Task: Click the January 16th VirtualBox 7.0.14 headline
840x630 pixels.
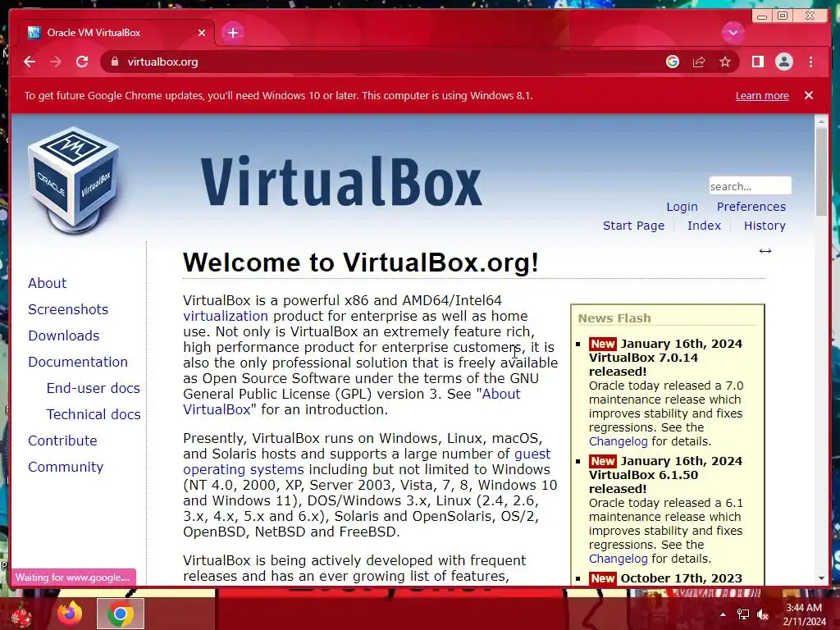Action: coord(665,358)
